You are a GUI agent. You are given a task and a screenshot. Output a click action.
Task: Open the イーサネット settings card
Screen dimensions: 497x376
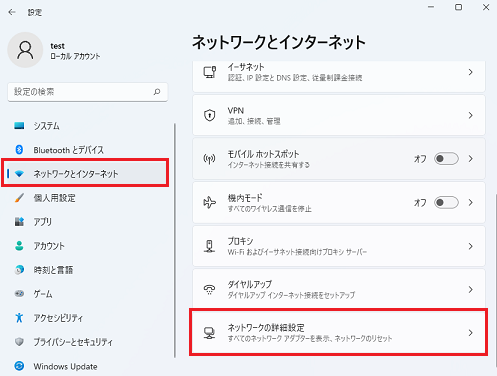click(339, 76)
